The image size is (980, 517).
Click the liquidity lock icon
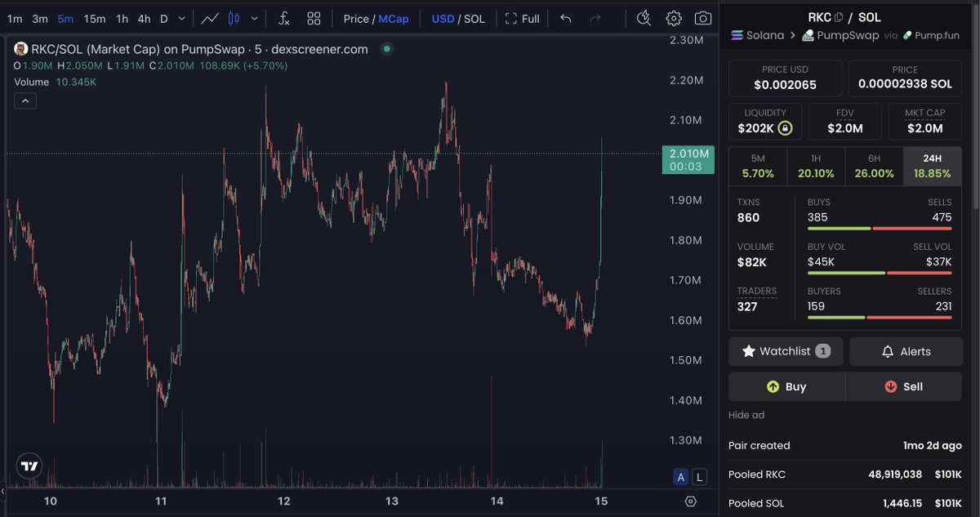785,128
